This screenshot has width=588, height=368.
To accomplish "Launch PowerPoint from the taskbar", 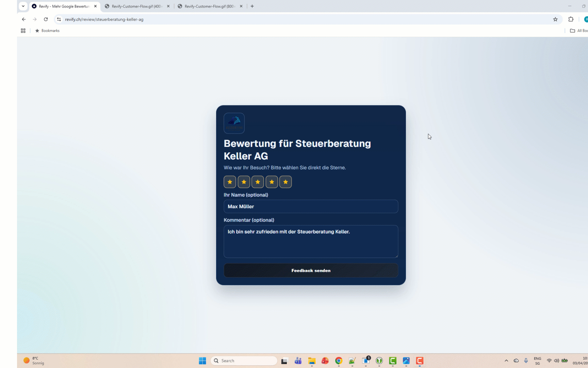I will pos(325,361).
